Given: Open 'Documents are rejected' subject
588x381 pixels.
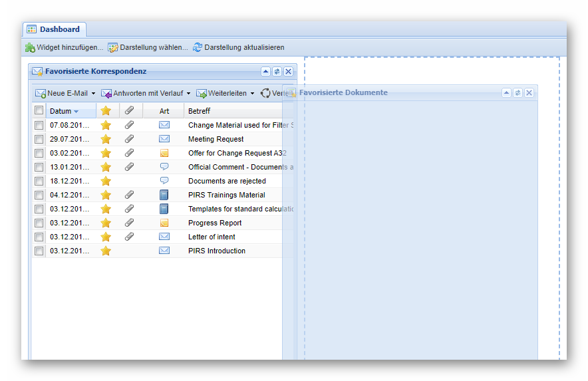Looking at the screenshot, I should (227, 181).
